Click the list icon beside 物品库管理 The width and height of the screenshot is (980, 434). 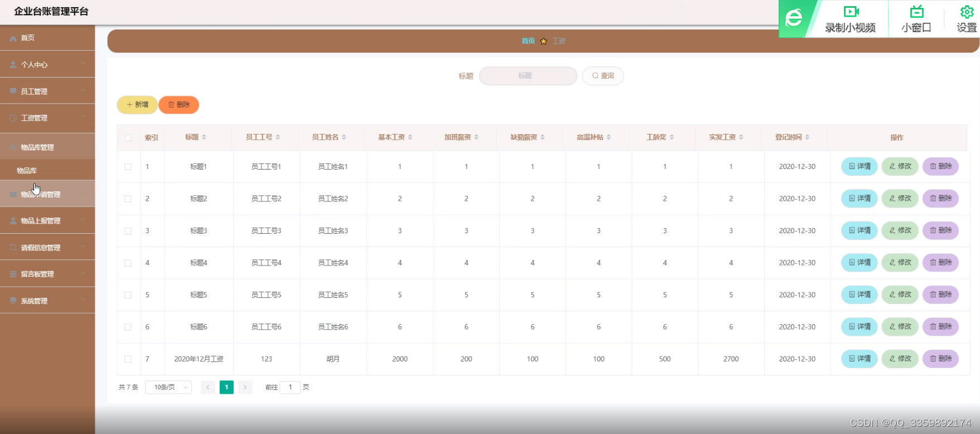[13, 147]
